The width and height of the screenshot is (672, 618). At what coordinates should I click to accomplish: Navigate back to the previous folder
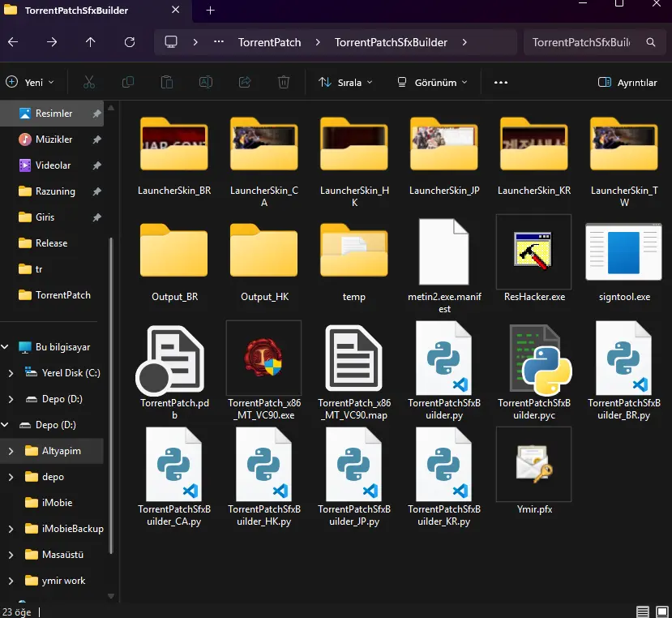click(x=13, y=42)
